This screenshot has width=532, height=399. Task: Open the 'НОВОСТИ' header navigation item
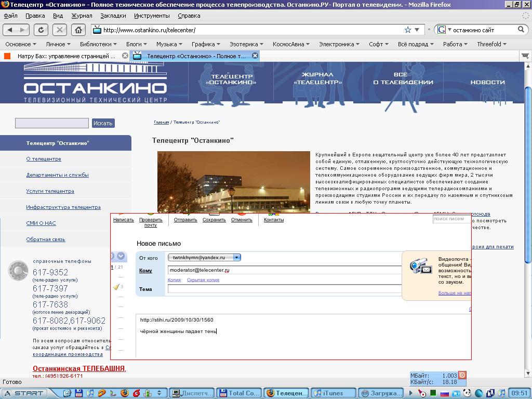tap(487, 82)
